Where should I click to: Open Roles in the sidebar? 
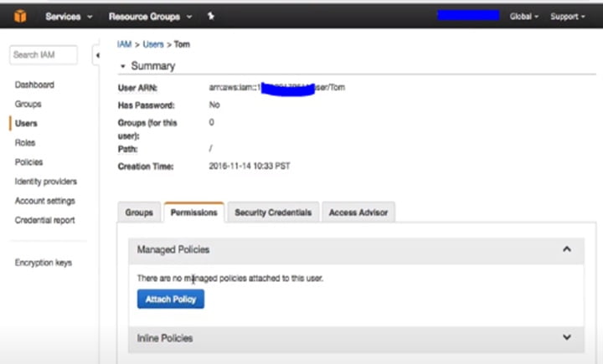(x=25, y=142)
